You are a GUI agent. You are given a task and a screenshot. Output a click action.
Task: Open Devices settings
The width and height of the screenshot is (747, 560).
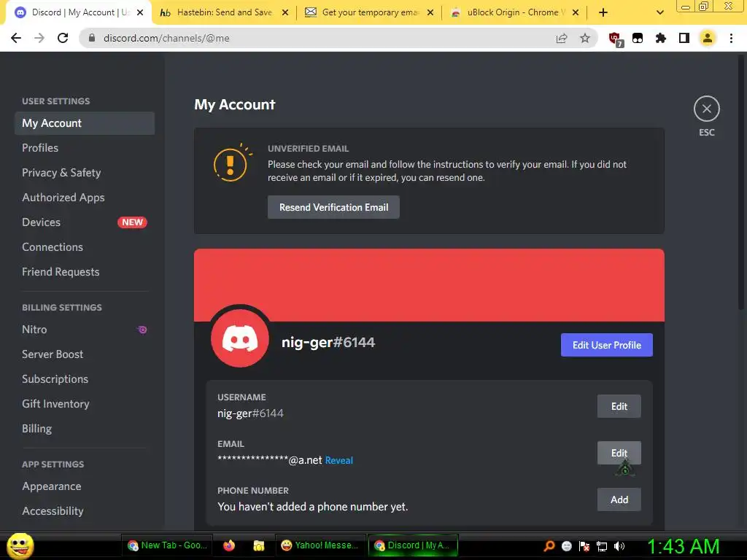click(x=85, y=222)
